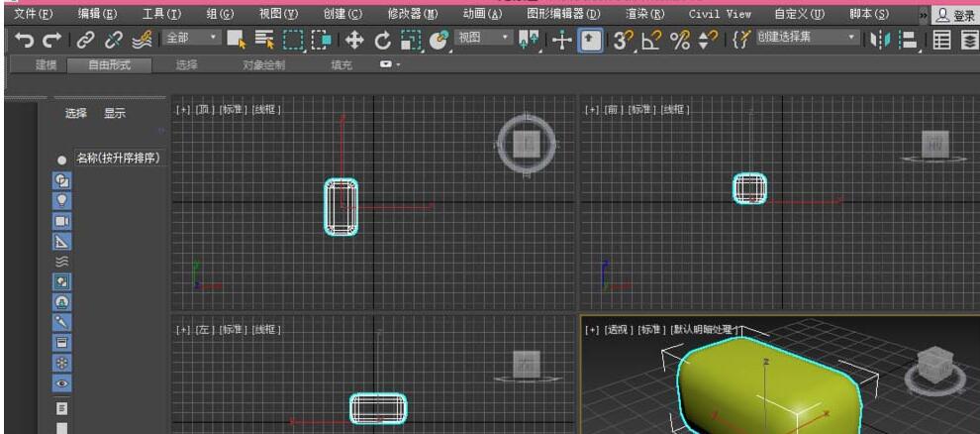Open the 修改器(M) menu

[413, 14]
